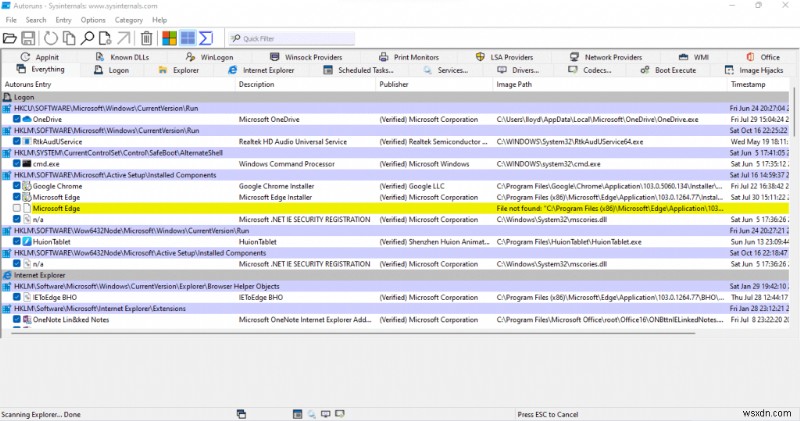Toggle the blue Windows entries filter icon
This screenshot has width=800, height=421.
pyautogui.click(x=188, y=38)
